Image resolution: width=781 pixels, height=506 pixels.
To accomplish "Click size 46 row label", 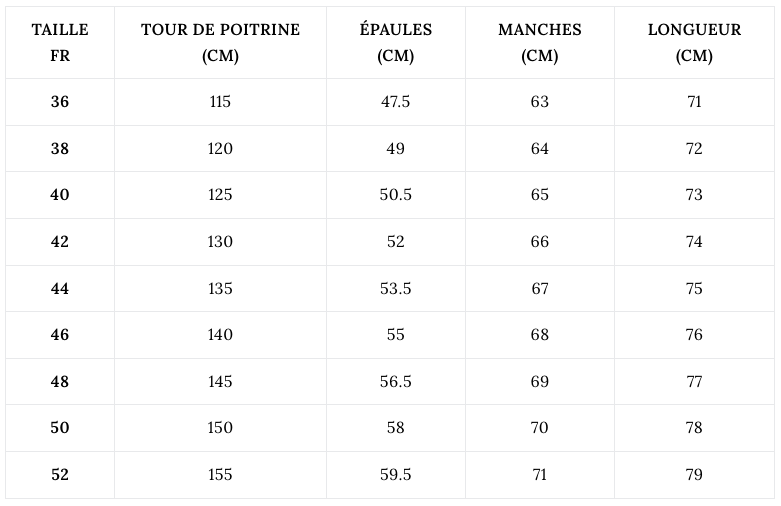I will 60,335.
